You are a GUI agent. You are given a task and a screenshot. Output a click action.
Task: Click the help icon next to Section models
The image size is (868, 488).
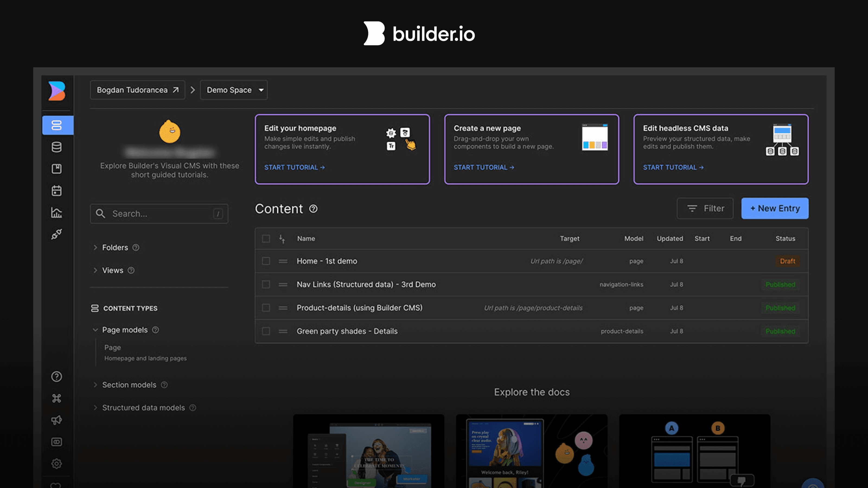pos(164,385)
